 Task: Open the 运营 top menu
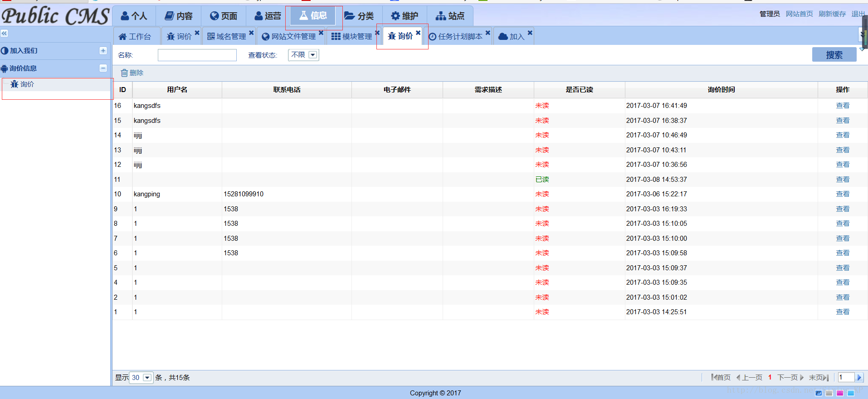pos(268,16)
